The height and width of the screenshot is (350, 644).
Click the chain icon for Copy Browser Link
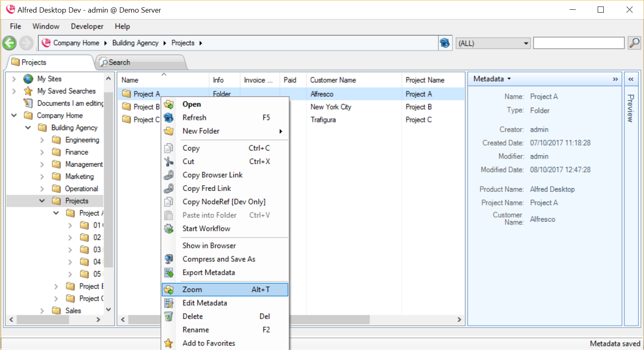[x=169, y=175]
